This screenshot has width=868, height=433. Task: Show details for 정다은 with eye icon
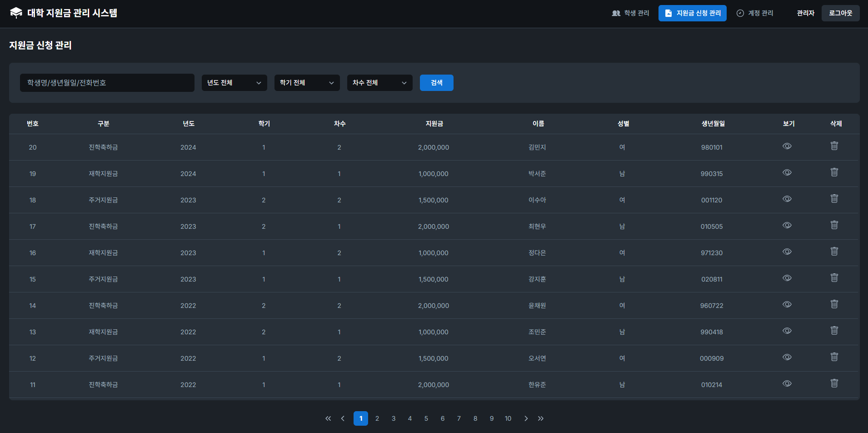[787, 252]
